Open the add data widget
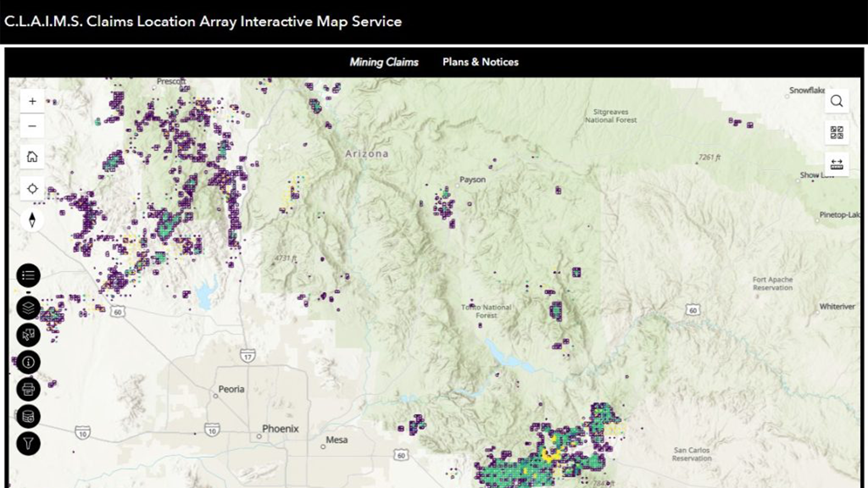Viewport: 868px width, 488px height. click(x=28, y=416)
